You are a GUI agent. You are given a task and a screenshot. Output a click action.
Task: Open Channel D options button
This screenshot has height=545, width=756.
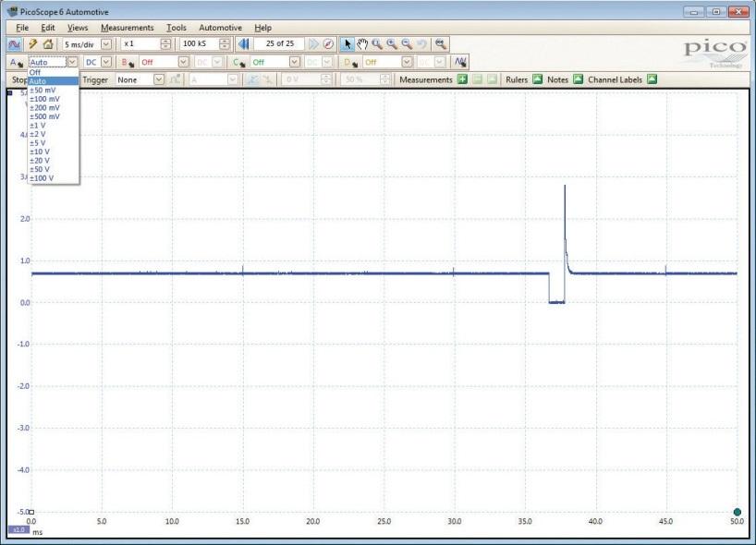[350, 62]
